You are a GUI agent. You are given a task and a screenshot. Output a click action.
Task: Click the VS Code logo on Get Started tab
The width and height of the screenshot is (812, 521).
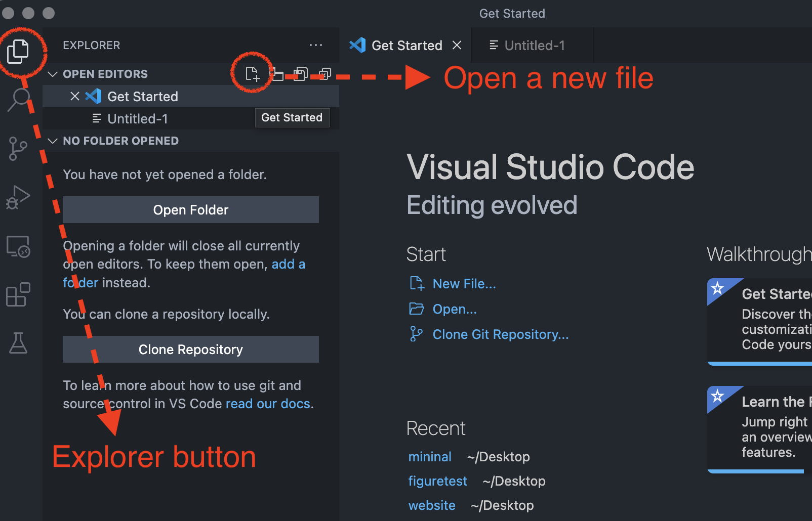point(357,46)
